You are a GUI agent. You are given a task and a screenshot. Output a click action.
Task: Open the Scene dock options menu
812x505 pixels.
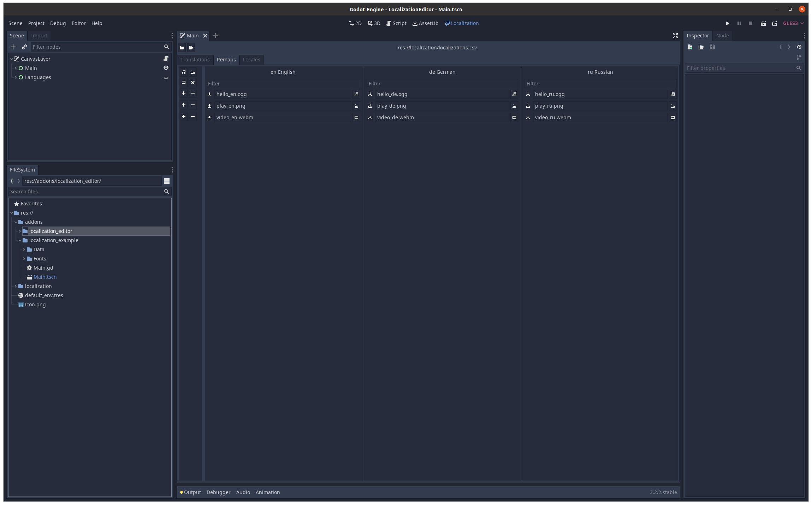(x=172, y=36)
